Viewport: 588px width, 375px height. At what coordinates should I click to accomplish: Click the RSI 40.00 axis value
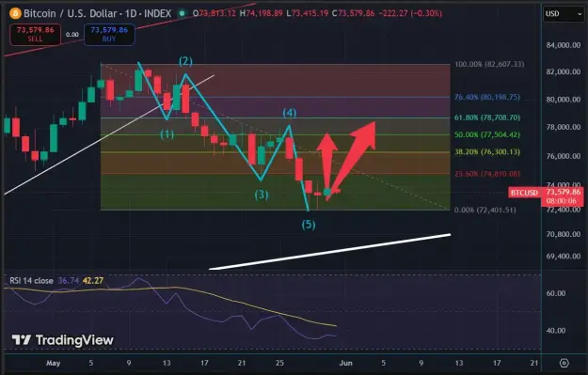556,331
